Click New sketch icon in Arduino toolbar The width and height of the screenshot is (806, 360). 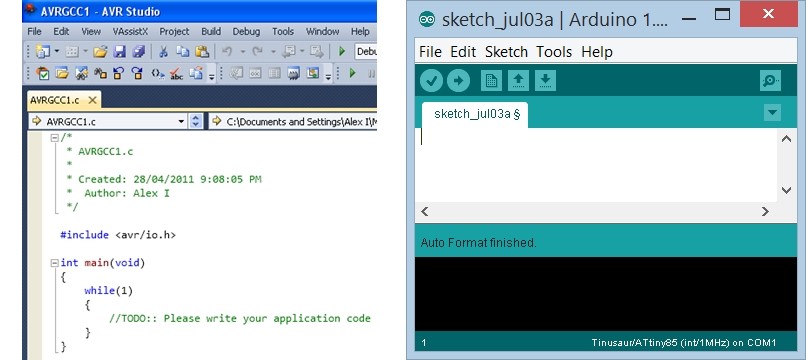tap(491, 81)
